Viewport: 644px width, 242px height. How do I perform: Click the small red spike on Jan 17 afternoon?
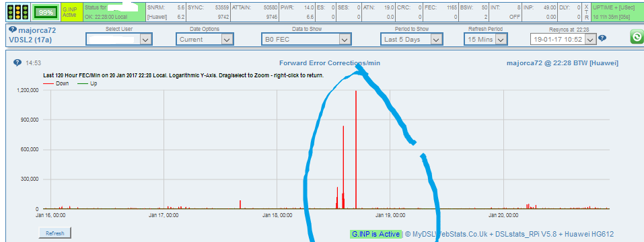240,204
